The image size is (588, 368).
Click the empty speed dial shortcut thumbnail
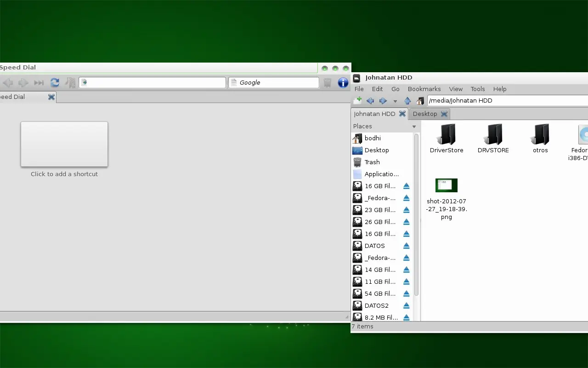click(64, 144)
